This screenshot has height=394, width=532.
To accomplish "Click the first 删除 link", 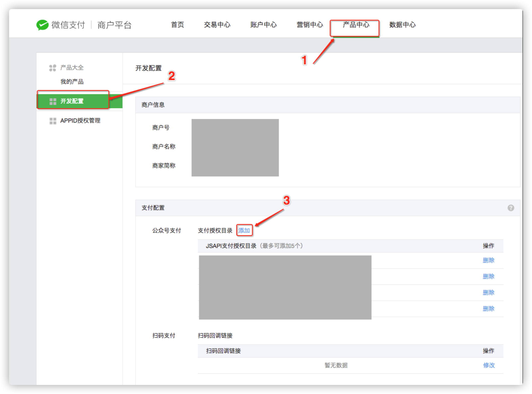I will point(488,260).
